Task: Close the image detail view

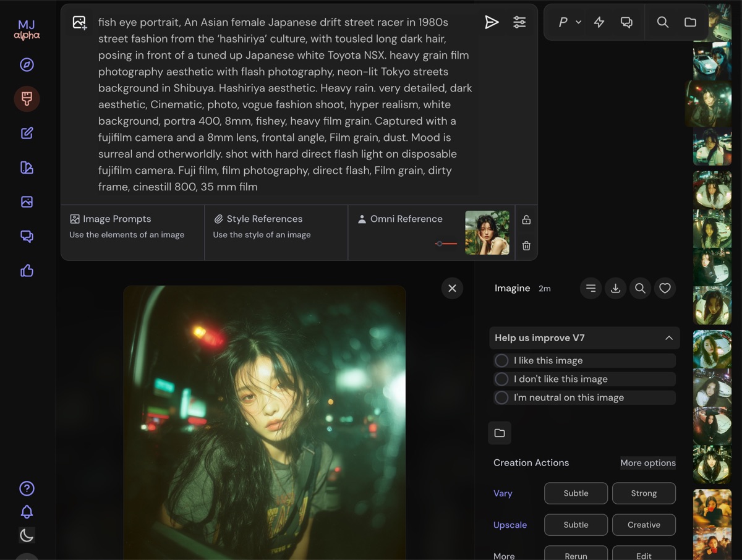Action: coord(452,288)
